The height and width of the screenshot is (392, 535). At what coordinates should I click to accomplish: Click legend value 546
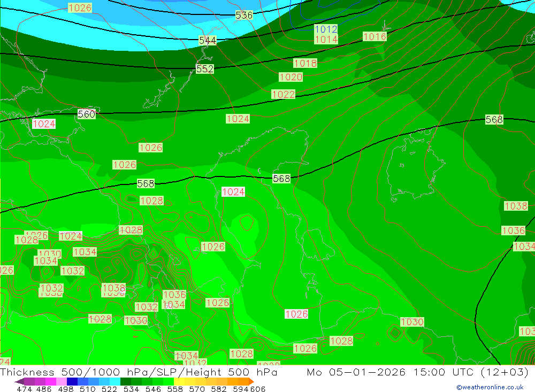(x=153, y=389)
